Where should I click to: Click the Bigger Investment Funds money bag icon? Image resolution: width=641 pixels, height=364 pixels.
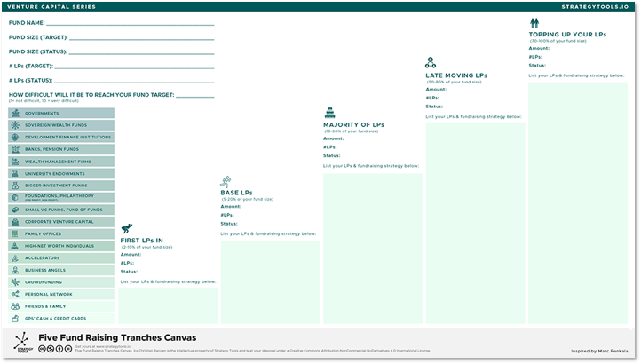pos(15,186)
